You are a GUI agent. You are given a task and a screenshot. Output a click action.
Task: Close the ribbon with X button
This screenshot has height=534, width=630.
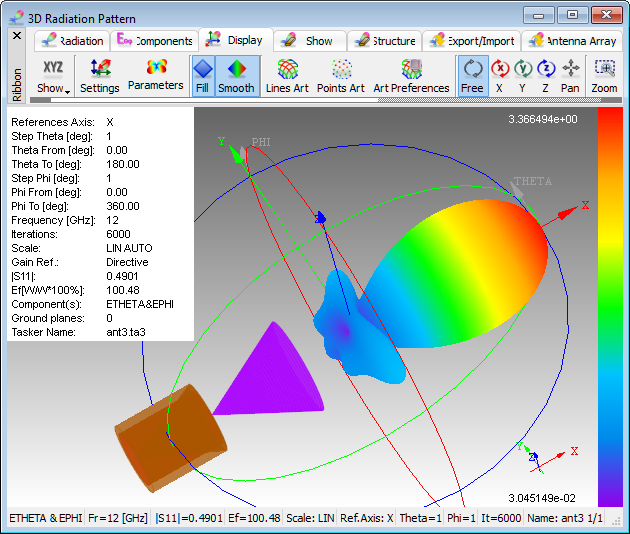17,36
